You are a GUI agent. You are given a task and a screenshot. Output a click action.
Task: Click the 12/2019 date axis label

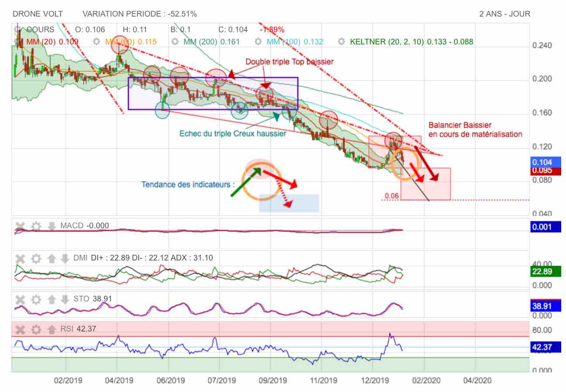point(375,380)
